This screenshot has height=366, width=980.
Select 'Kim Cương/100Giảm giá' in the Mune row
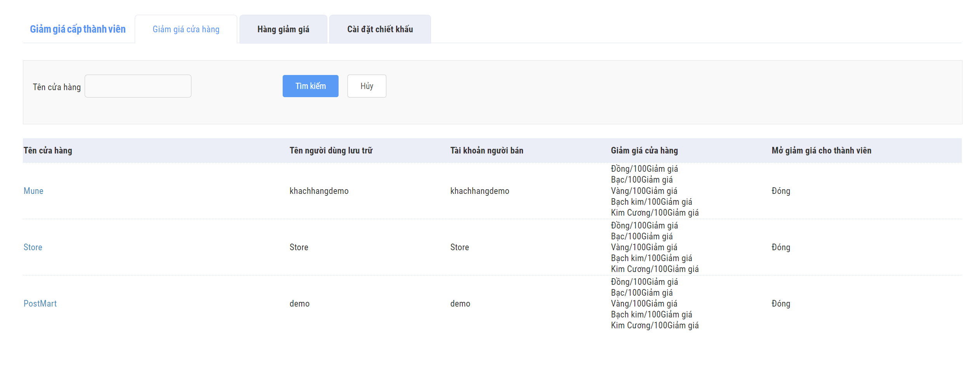pyautogui.click(x=655, y=213)
